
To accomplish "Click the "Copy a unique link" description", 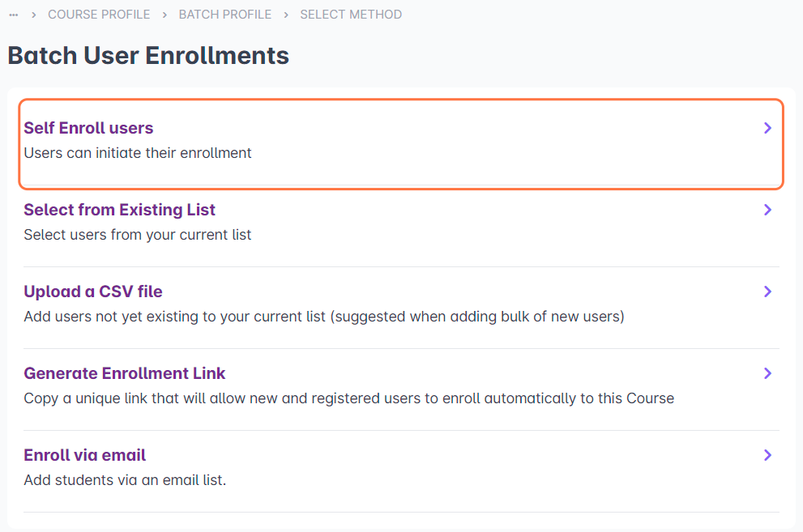I will pyautogui.click(x=348, y=398).
